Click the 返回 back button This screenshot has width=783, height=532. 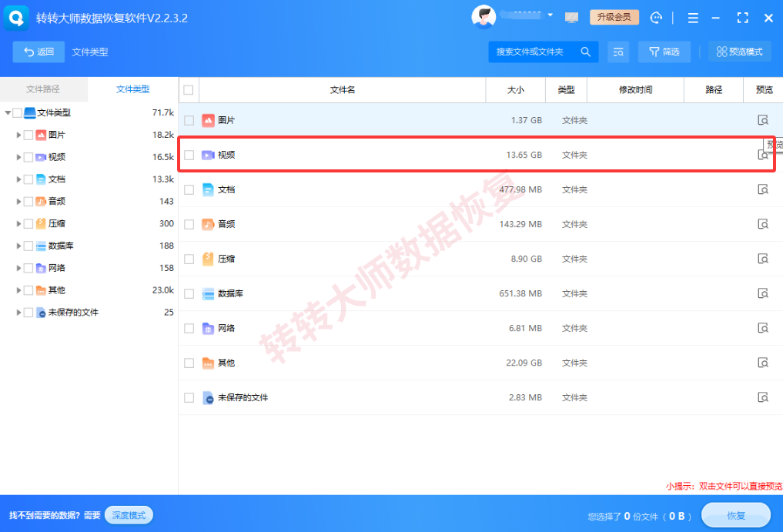pyautogui.click(x=39, y=52)
